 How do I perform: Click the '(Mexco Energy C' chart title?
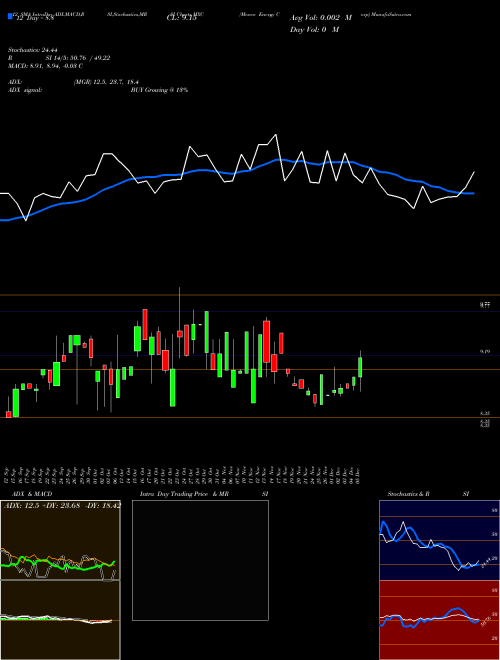point(259,14)
